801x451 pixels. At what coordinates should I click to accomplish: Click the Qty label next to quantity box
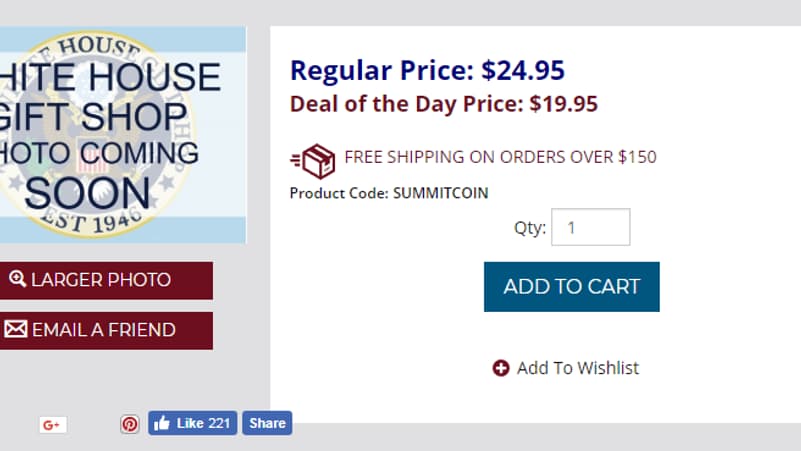tap(530, 228)
